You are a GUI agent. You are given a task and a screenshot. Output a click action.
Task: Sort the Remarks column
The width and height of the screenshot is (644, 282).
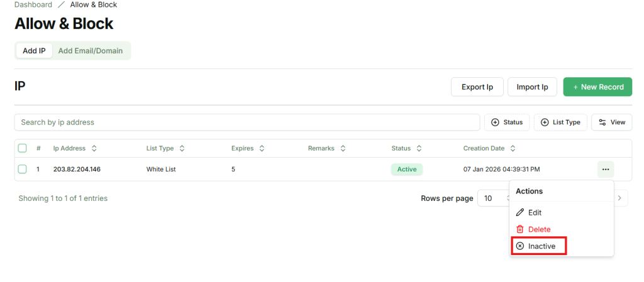(x=343, y=149)
